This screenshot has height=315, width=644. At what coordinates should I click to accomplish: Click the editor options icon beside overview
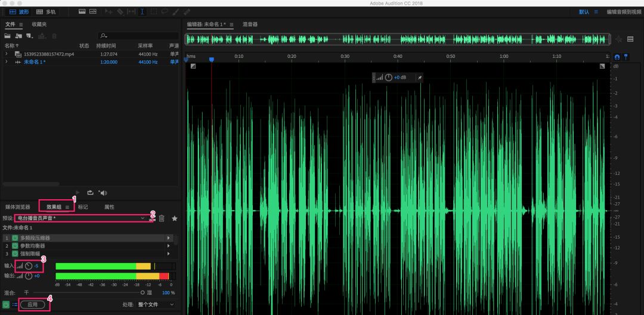click(x=630, y=39)
